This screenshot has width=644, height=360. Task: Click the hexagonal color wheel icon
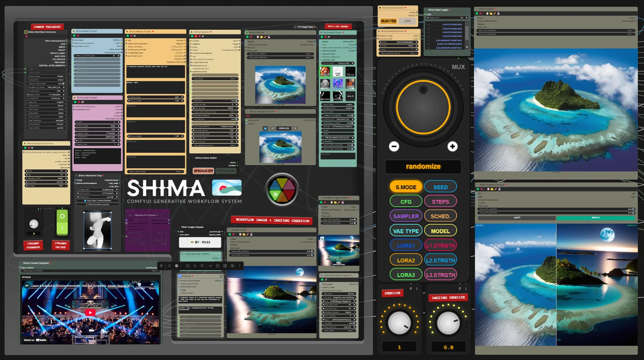(282, 190)
